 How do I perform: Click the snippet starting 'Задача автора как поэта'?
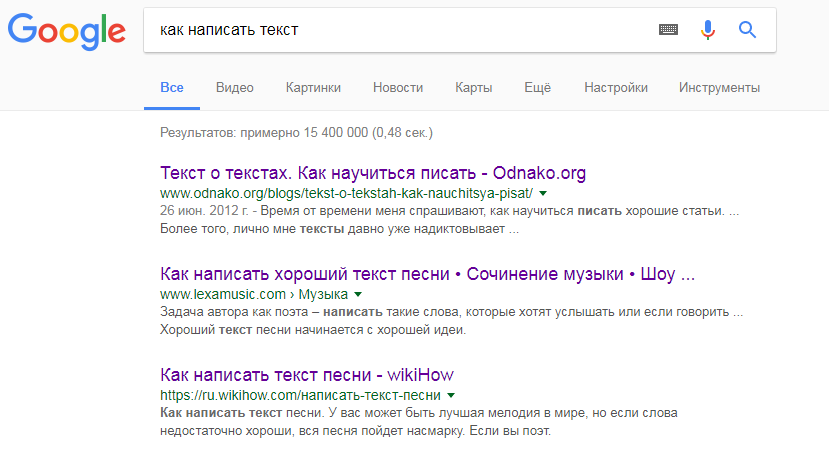452,321
